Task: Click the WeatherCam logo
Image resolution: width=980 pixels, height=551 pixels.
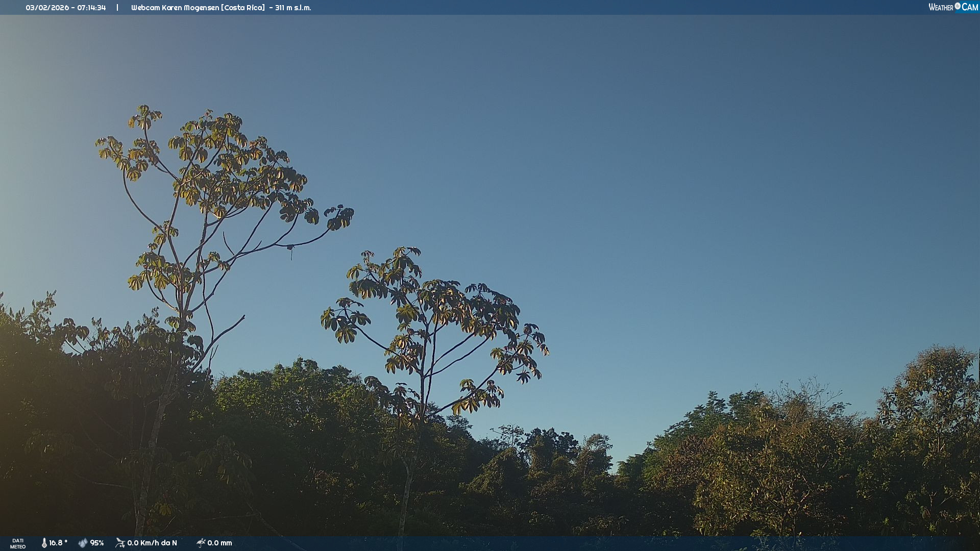Action: (953, 7)
